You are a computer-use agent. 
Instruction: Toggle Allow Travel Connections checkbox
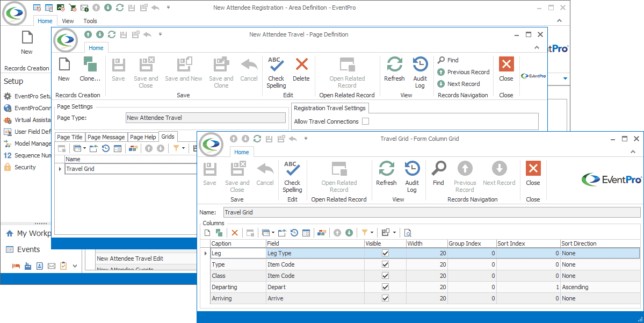tap(366, 121)
